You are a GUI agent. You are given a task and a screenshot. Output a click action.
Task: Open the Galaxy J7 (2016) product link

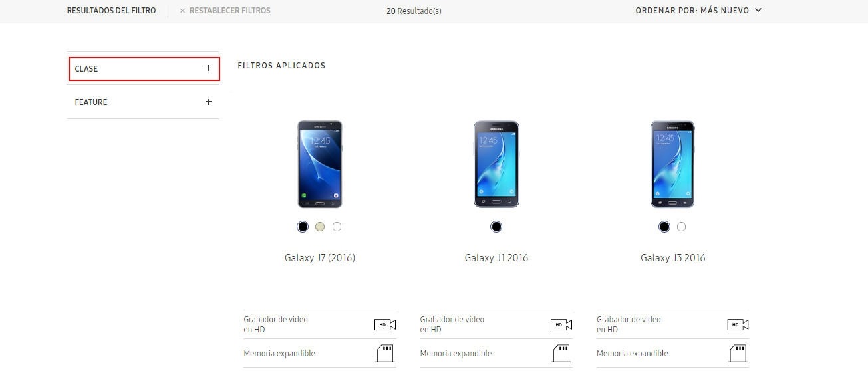pyautogui.click(x=320, y=258)
